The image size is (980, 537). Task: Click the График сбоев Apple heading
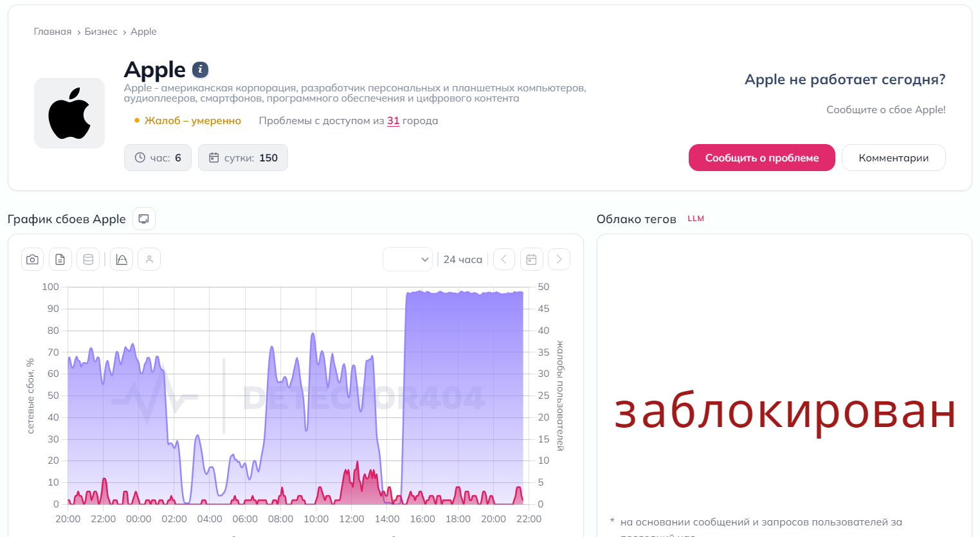coord(67,219)
